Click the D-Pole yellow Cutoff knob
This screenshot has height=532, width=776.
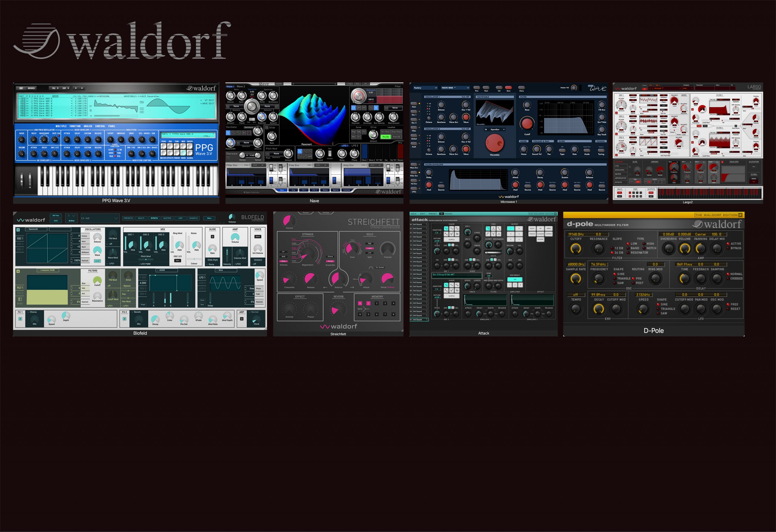pos(575,249)
